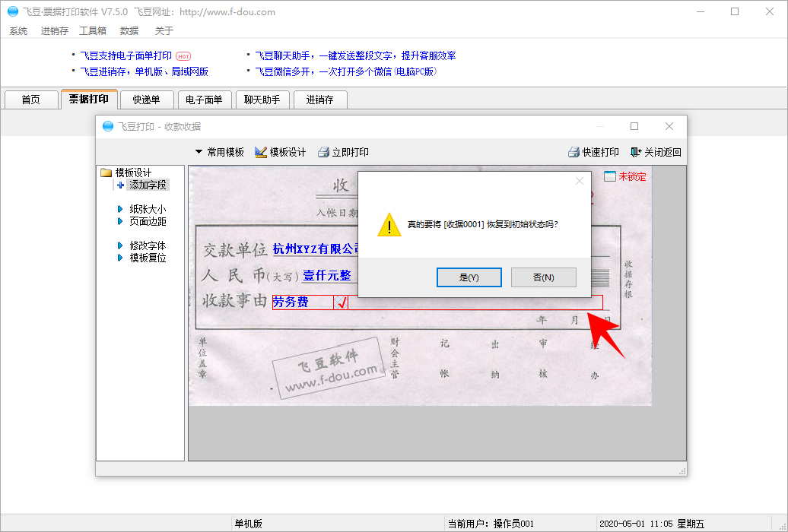788x532 pixels.
Task: Open link 飞豆微信多开
Action: 346,71
